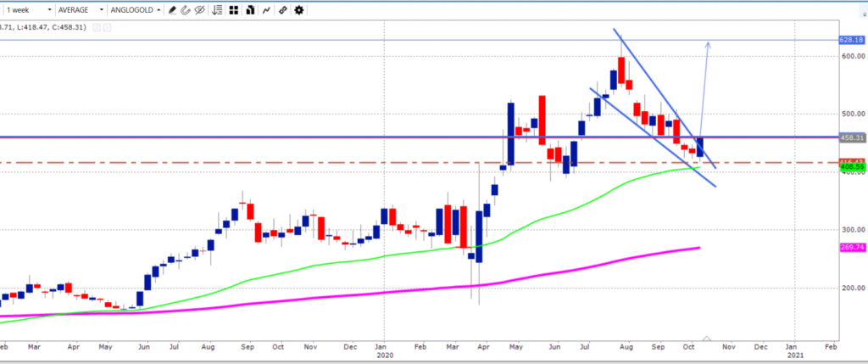Open the four-square grid layout icon
This screenshot has width=868, height=364.
point(236,10)
